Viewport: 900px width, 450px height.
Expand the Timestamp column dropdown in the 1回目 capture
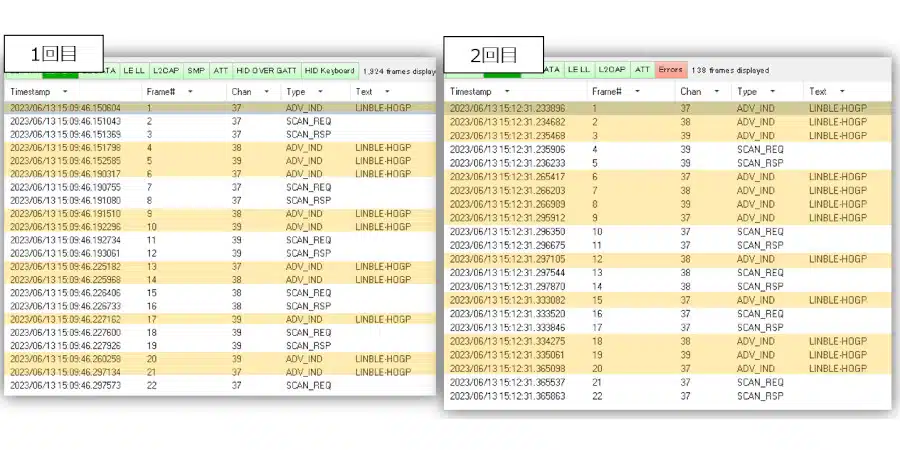point(65,92)
